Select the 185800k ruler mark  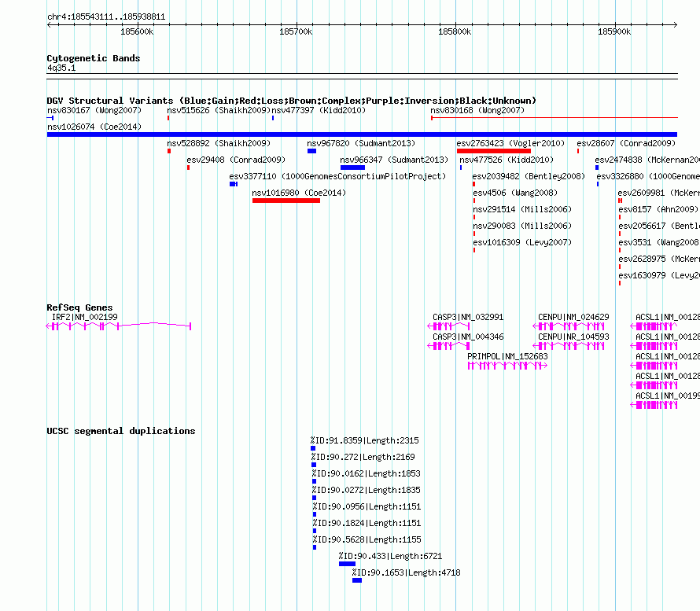(x=455, y=31)
